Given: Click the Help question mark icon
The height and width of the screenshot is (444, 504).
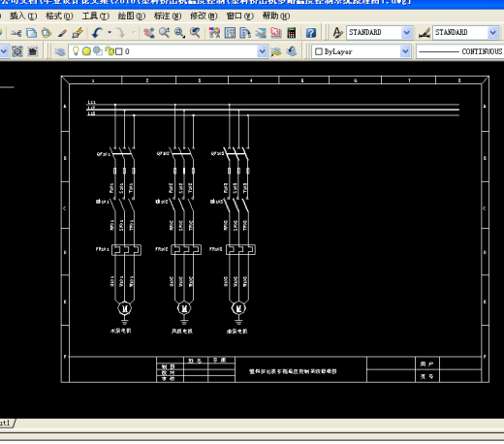Looking at the screenshot, I should point(311,33).
